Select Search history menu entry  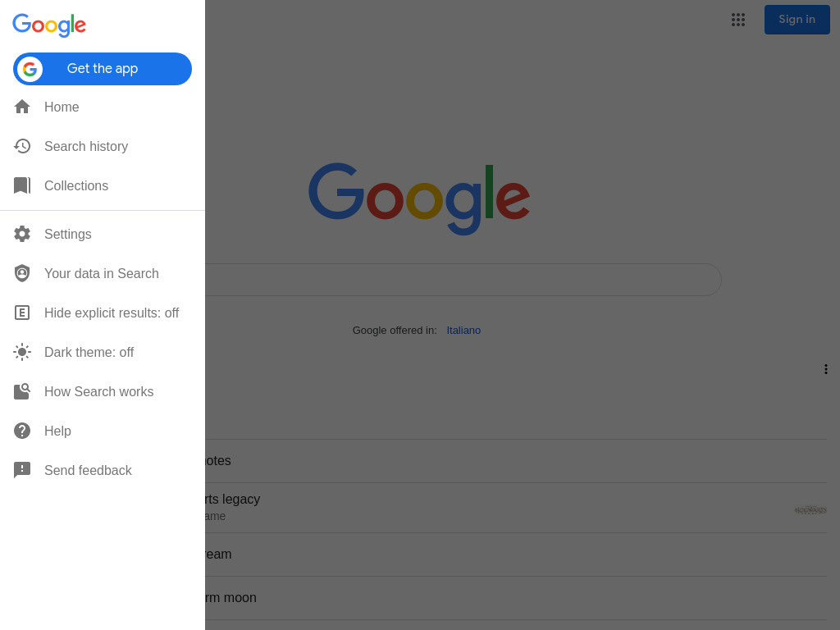pos(103,146)
